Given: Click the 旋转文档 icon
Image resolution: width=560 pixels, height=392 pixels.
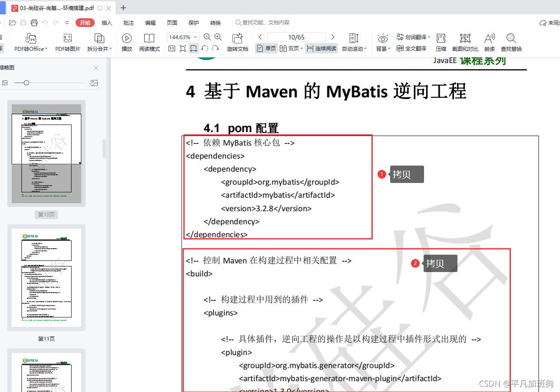Looking at the screenshot, I should [238, 38].
